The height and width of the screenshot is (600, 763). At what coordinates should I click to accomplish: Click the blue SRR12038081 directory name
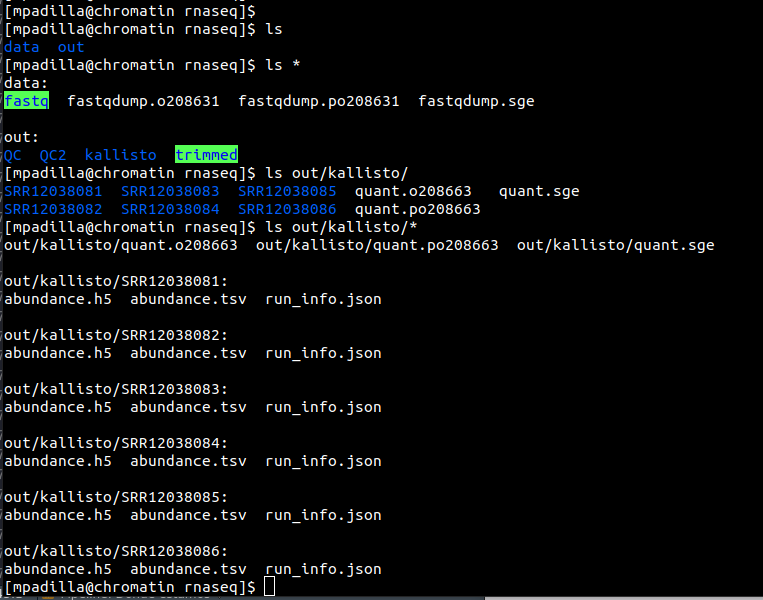coord(53,191)
